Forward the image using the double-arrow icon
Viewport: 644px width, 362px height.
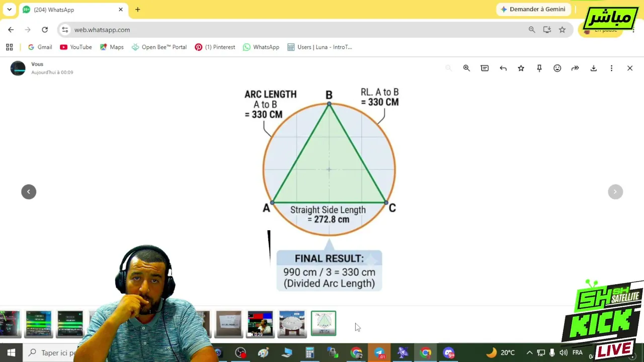click(575, 68)
